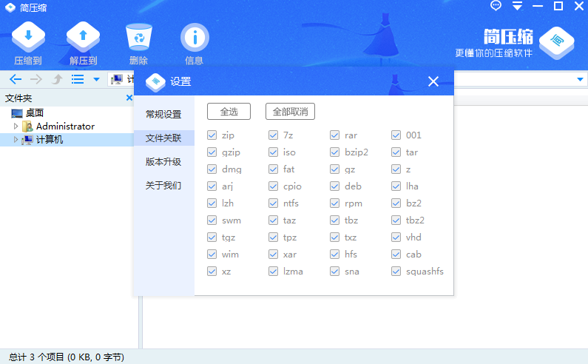
Task: Toggle the rpm checkbox
Action: (334, 203)
